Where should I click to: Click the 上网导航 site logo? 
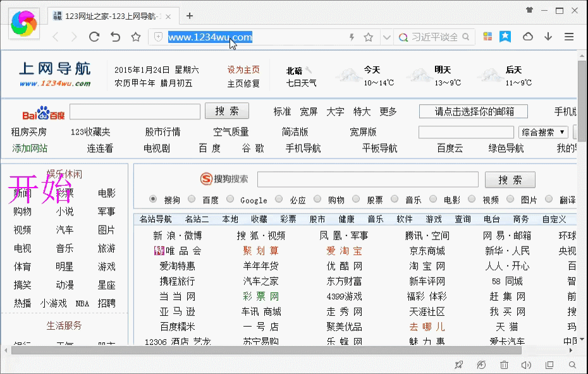[55, 74]
